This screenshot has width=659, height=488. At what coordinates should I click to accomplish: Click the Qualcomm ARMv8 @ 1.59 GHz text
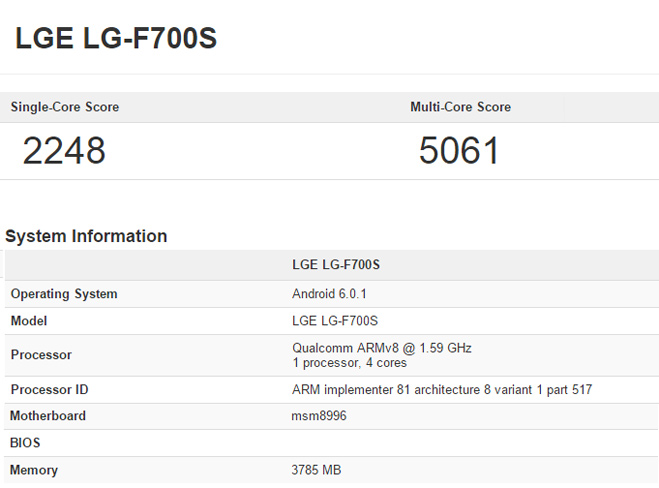point(382,348)
